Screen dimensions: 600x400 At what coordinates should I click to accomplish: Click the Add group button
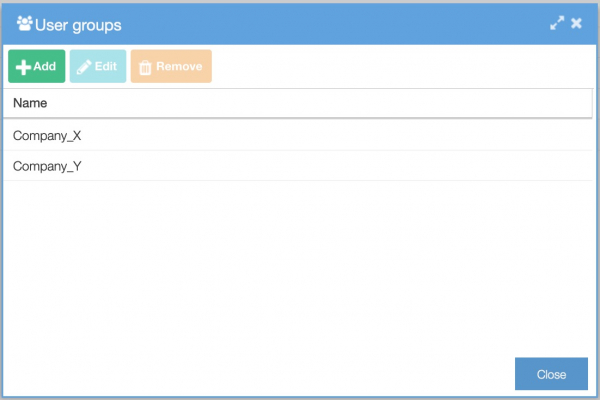(x=37, y=66)
